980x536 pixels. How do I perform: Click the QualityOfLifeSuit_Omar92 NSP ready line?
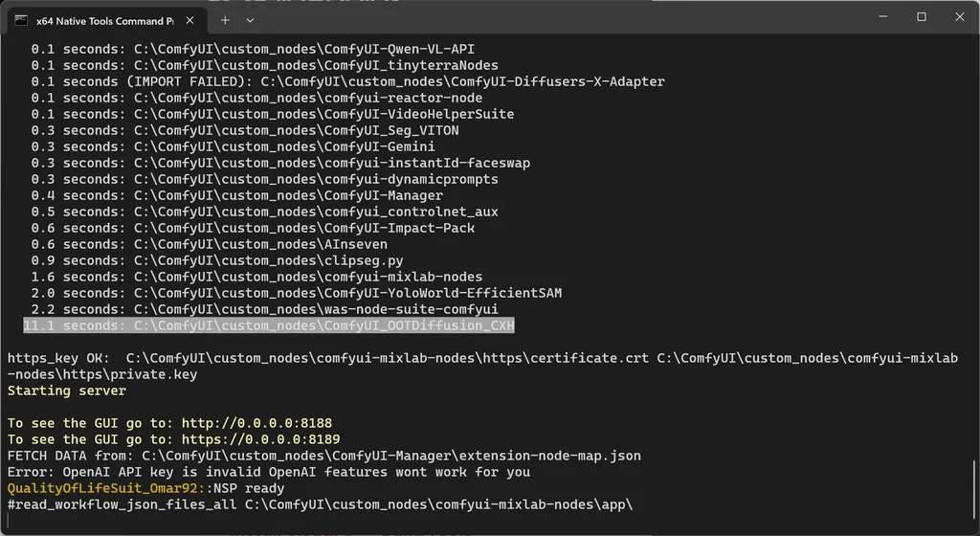click(145, 488)
